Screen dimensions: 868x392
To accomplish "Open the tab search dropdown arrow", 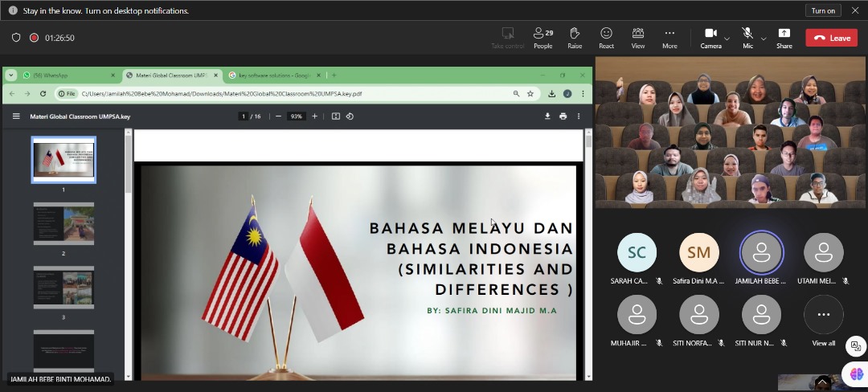I will coord(10,76).
